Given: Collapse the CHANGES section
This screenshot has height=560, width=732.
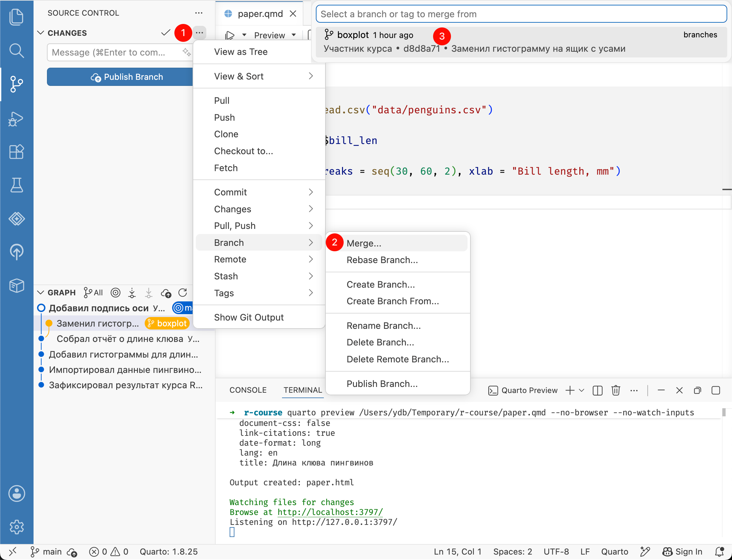Looking at the screenshot, I should pos(40,33).
